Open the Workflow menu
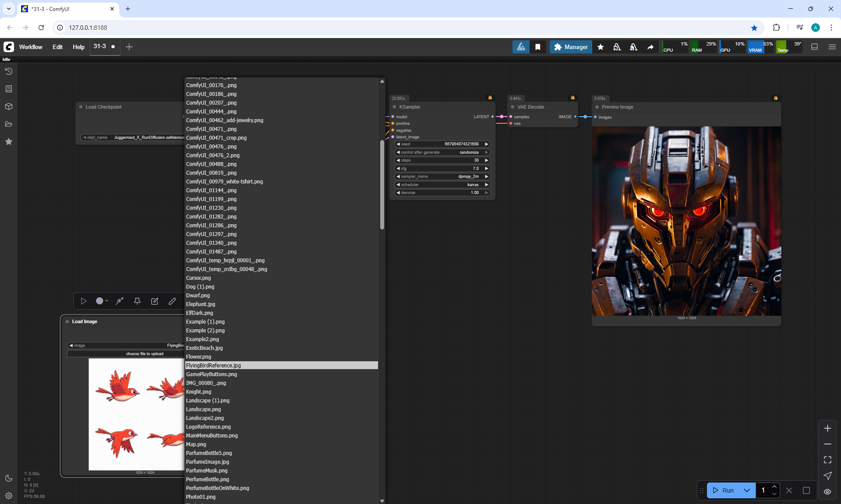 point(31,47)
